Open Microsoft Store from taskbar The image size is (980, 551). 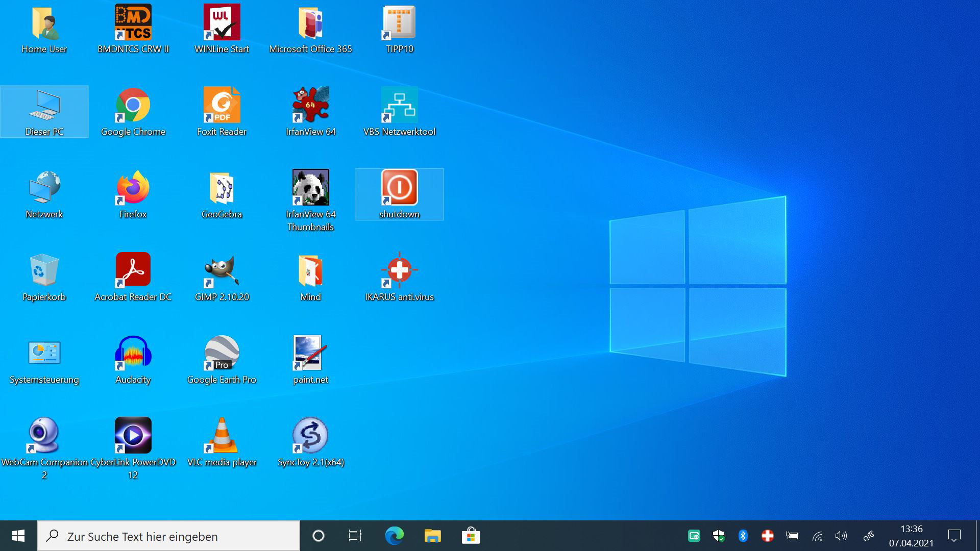click(x=471, y=536)
